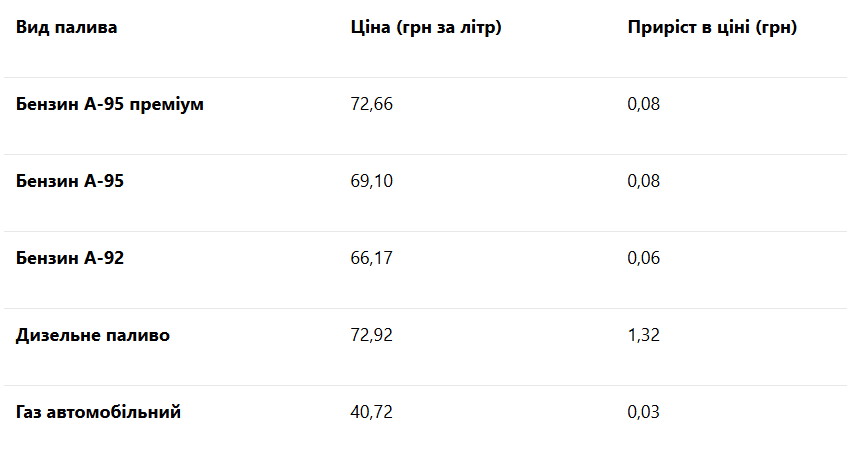Image resolution: width=847 pixels, height=452 pixels.
Task: Click the price increase 0,06
Action: (x=644, y=258)
